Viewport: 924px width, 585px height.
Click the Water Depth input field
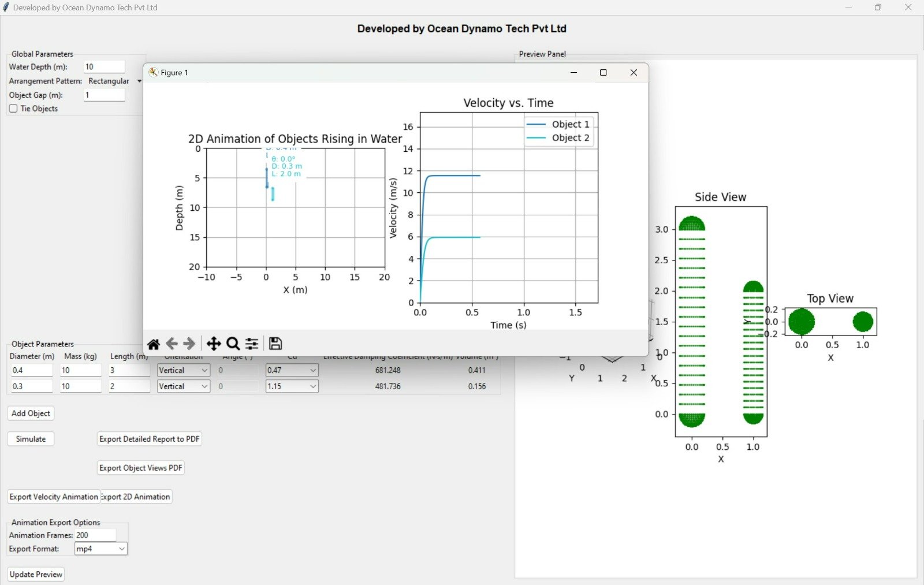coord(104,67)
